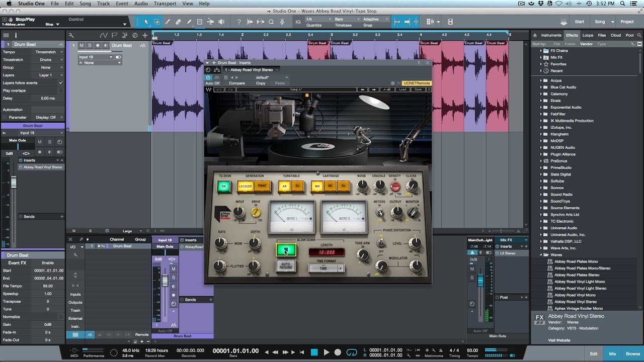Undo in the Waves plugin toolbar

point(219,89)
